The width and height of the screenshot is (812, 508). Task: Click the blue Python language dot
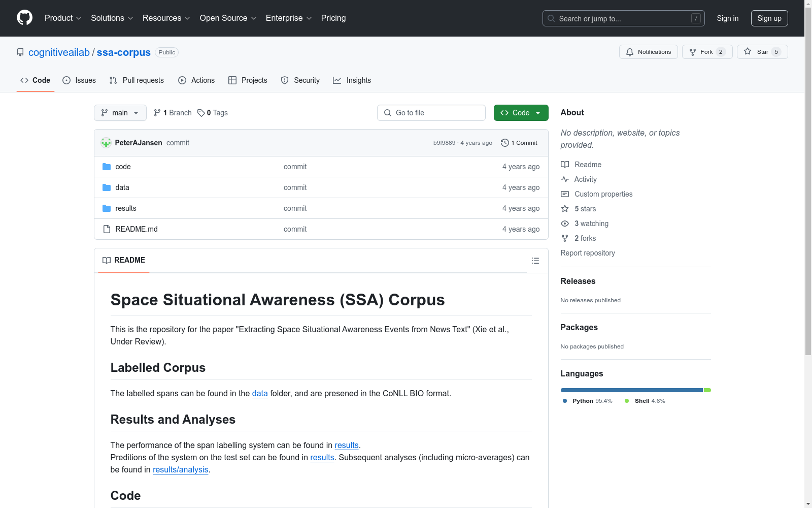click(x=565, y=401)
